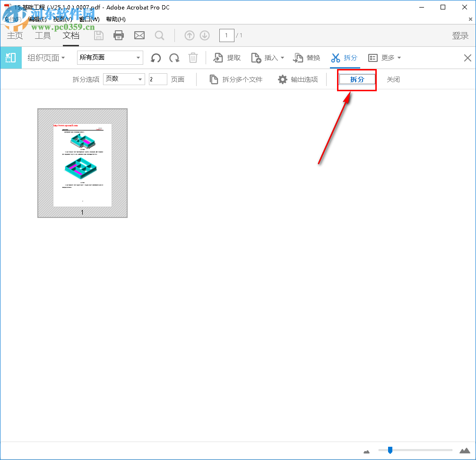Click 关闭 to close split options

click(x=393, y=79)
